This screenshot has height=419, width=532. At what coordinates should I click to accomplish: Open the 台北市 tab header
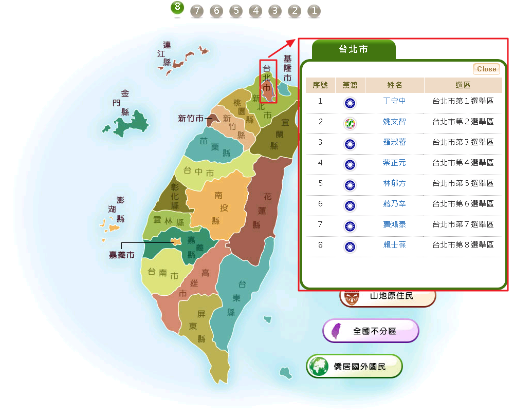coord(353,49)
